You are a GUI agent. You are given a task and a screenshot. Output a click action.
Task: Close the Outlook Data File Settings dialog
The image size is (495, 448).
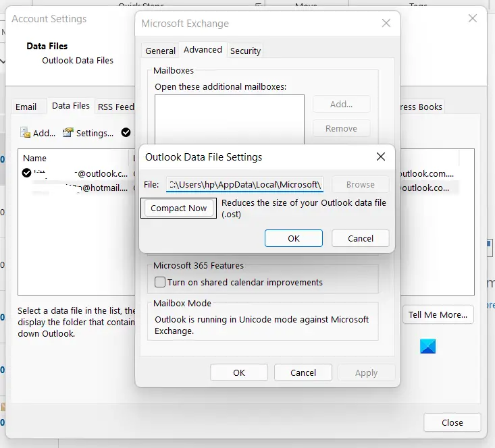381,157
